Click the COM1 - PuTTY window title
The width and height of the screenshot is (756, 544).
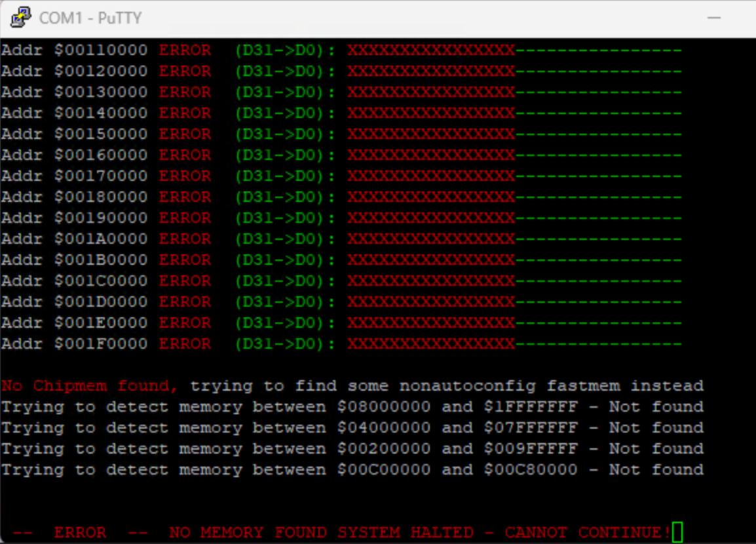pyautogui.click(x=90, y=18)
